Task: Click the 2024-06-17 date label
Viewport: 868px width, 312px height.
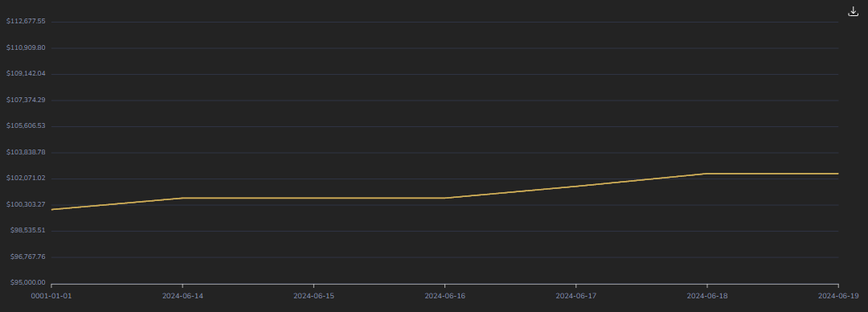Action: click(575, 296)
